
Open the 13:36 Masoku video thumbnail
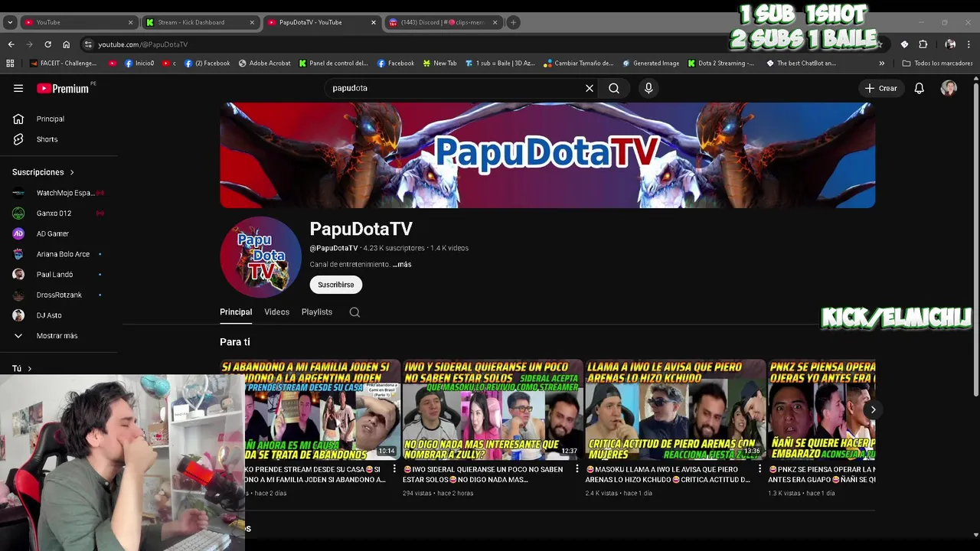click(x=675, y=409)
